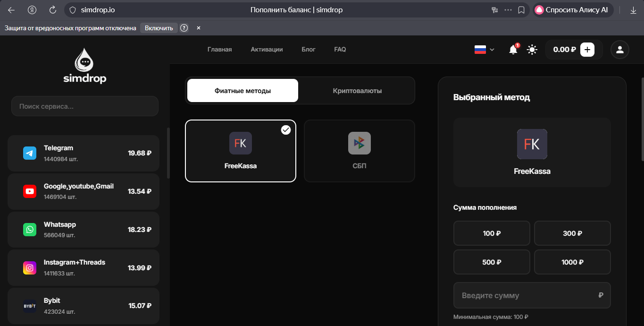The image size is (644, 326).
Task: Switch to the Криптовалюты tab
Action: point(356,90)
